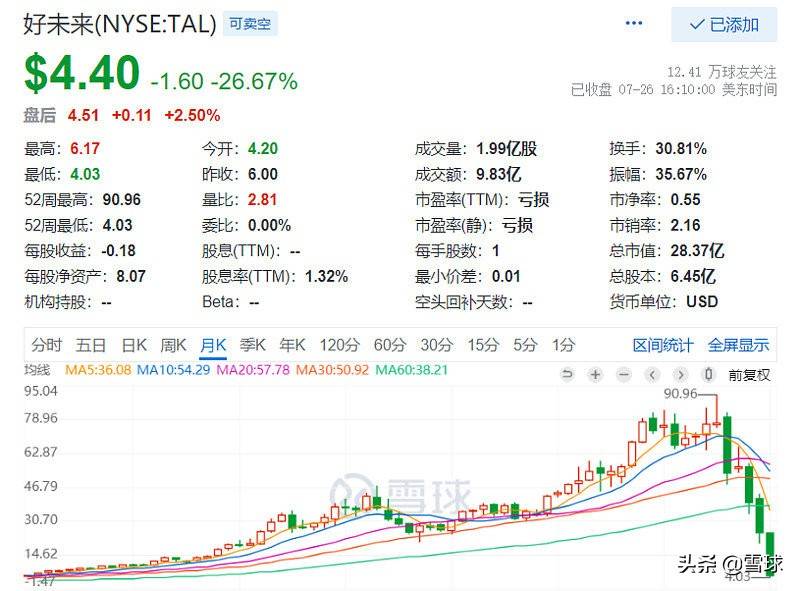Switch to the 60分 interval tab
Viewport: 800px width, 591px height.
390,345
